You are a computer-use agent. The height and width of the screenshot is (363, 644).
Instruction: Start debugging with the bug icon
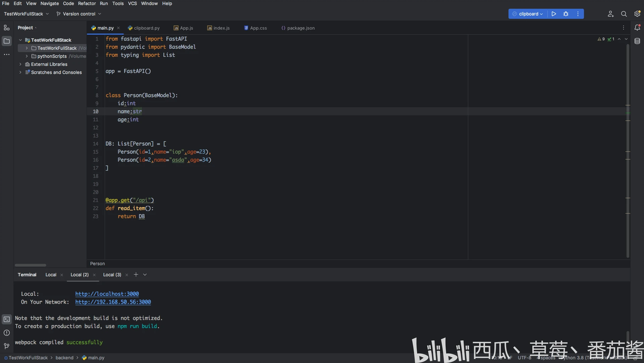[566, 14]
